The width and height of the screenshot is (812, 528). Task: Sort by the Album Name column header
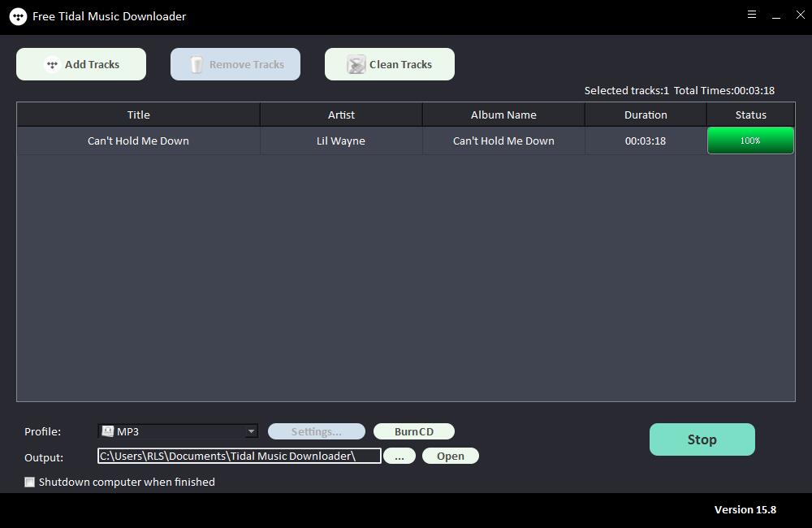(x=503, y=115)
